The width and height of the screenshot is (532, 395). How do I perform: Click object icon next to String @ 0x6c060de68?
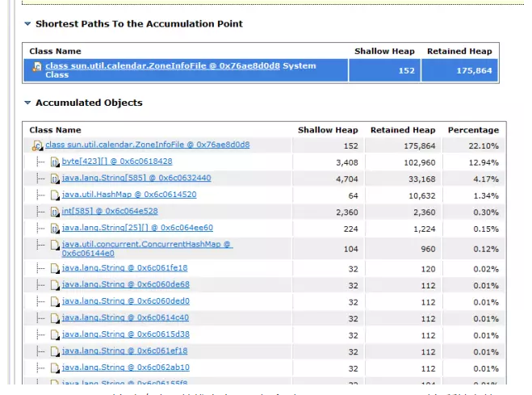55,285
